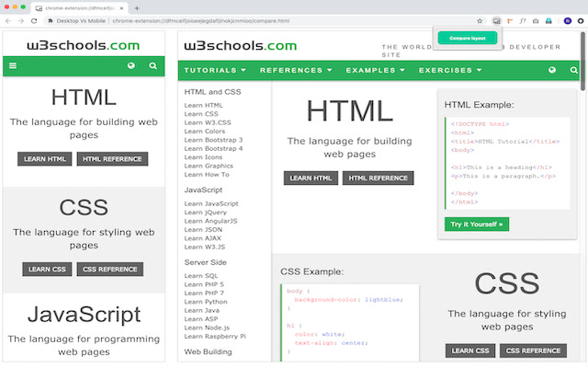
Task: Click the browser forward arrow
Action: (21, 21)
